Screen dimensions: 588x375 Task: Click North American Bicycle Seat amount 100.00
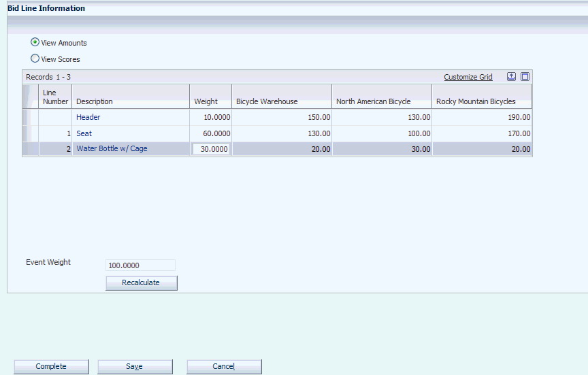tap(419, 133)
